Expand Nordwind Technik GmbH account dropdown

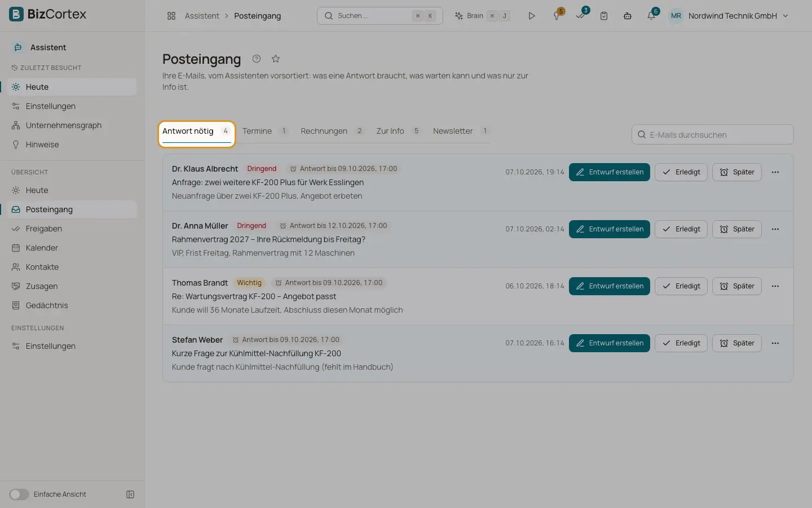coord(785,16)
